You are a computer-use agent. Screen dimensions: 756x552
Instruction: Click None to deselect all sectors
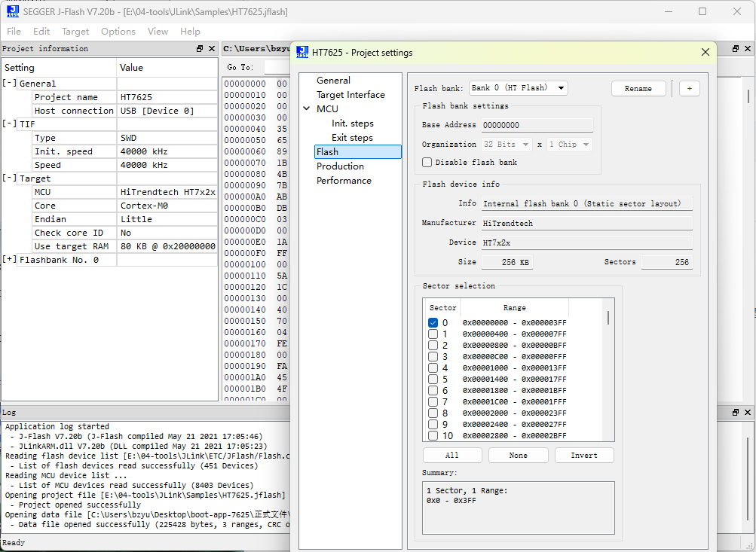[519, 455]
